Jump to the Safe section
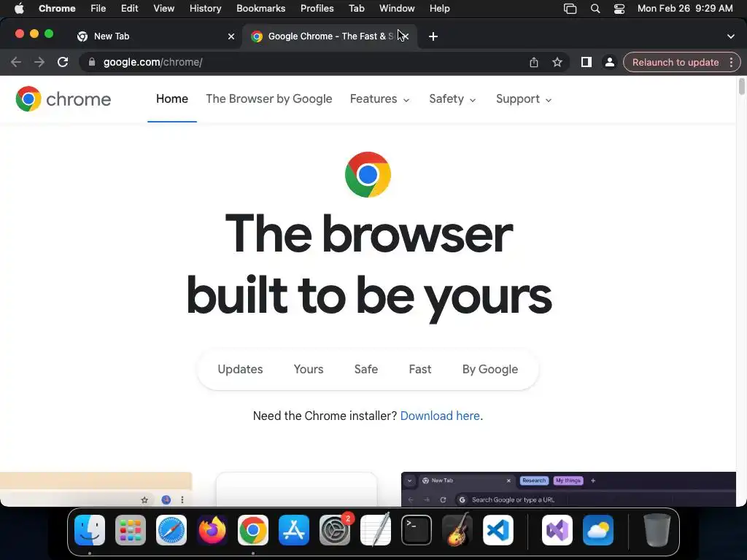 tap(366, 370)
